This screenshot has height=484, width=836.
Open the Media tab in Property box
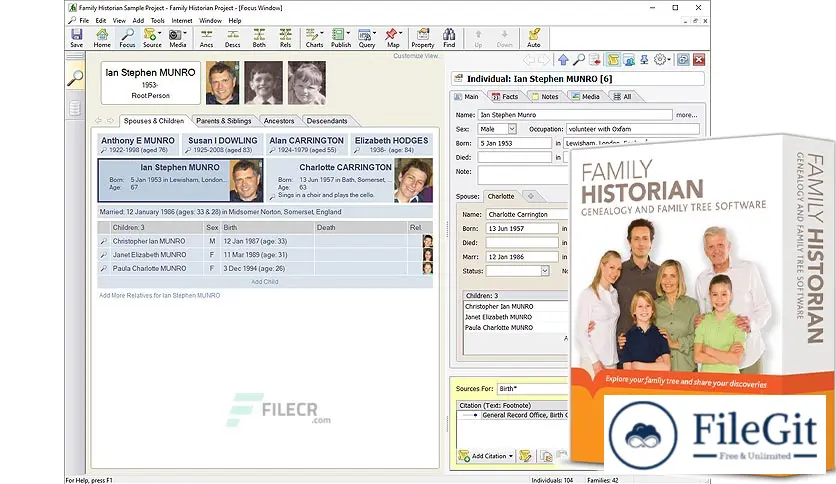(x=585, y=96)
